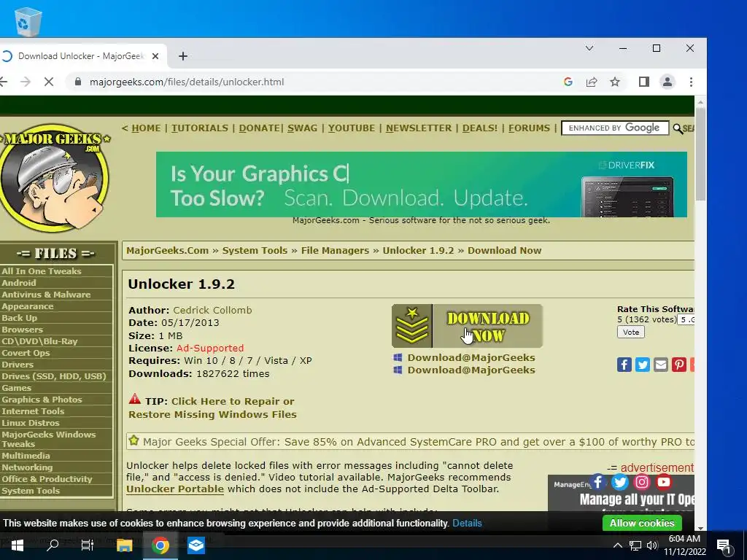747x560 pixels.
Task: Share on Twitter via bird icon
Action: (x=642, y=365)
